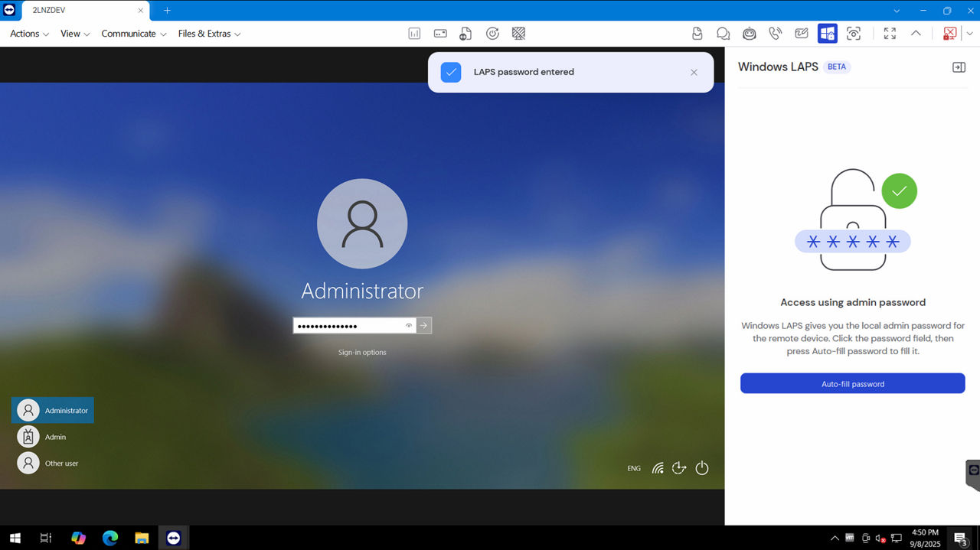Open the AI assistant icon
This screenshot has width=980, height=550.
749,33
